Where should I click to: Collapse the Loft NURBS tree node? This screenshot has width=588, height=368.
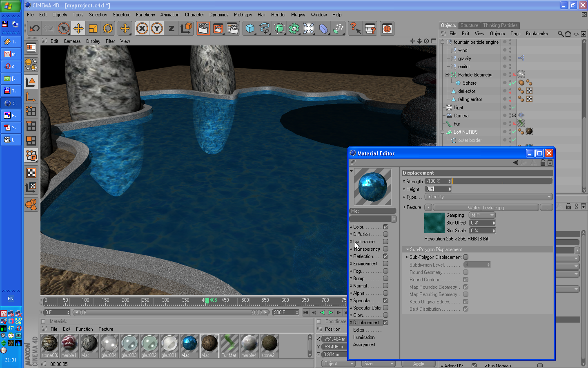coord(442,132)
